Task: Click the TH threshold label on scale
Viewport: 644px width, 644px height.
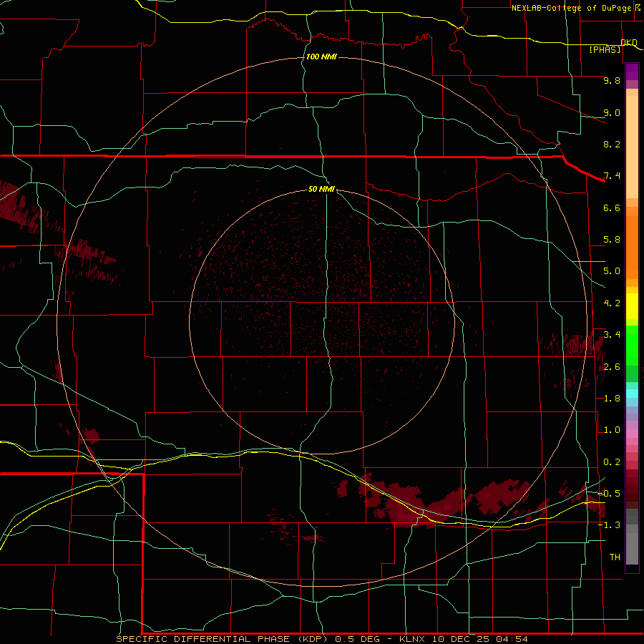Action: coord(615,557)
